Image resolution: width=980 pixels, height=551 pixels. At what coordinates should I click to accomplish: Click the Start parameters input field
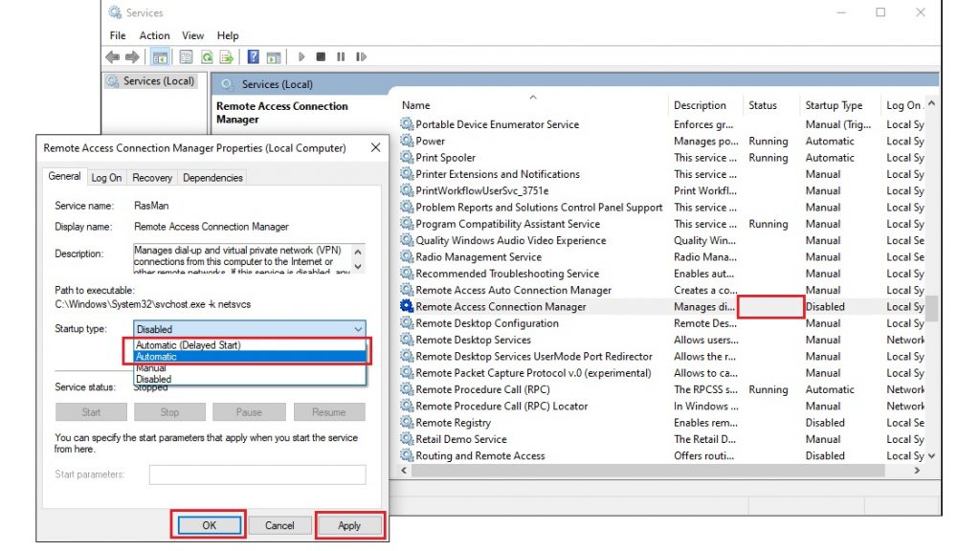click(x=256, y=474)
